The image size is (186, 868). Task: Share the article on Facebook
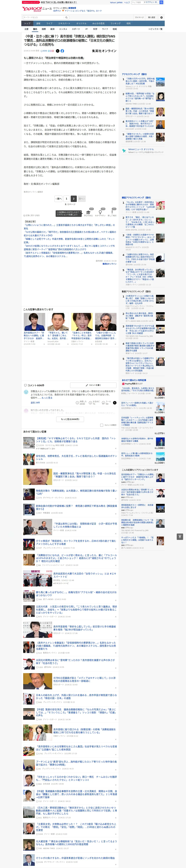tap(62, 51)
